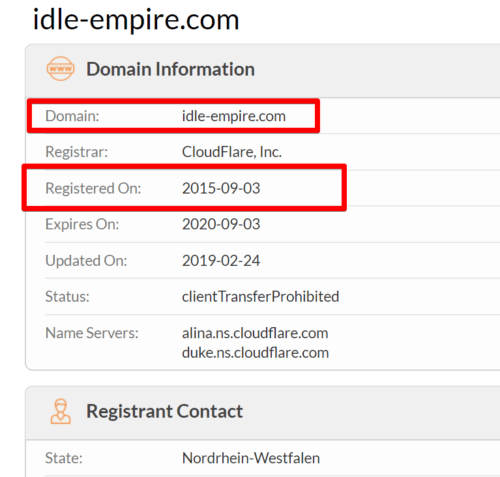Click the orange www globe icon
500x477 pixels.
pos(60,69)
